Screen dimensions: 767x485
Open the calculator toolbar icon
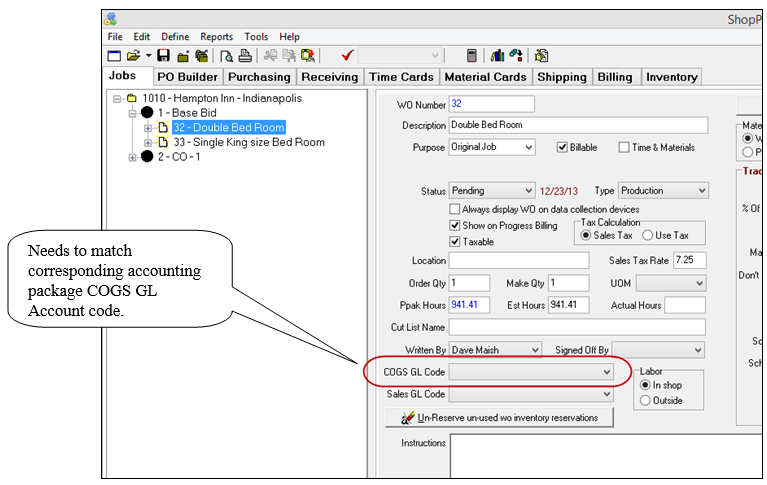tap(472, 56)
